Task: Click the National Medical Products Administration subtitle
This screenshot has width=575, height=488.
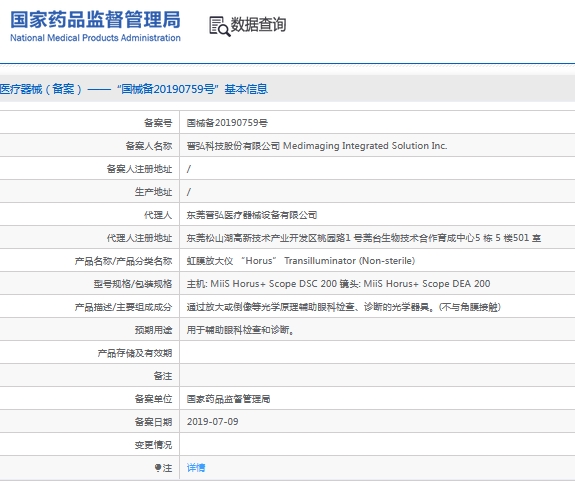Action: [x=95, y=38]
